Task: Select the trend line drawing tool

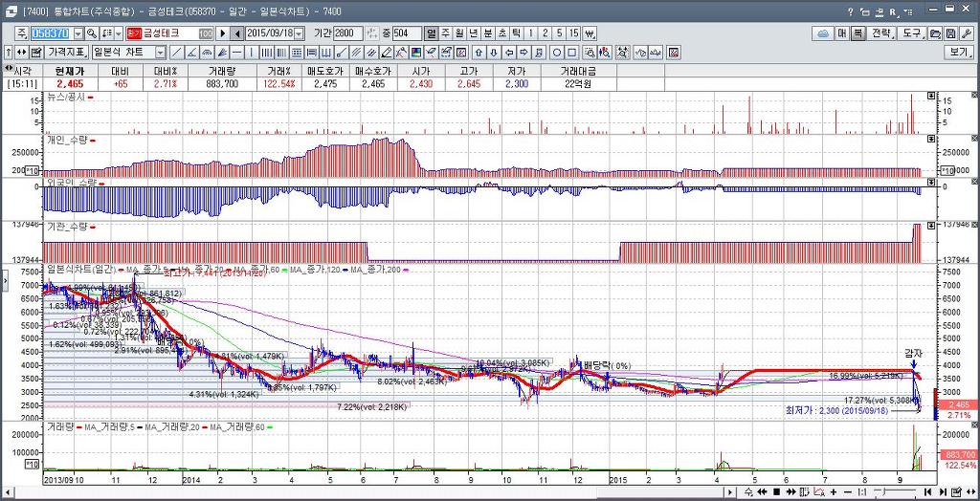Action: click(176, 53)
